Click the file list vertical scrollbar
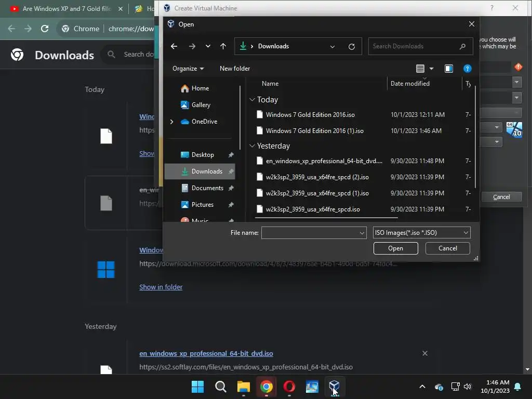Image resolution: width=532 pixels, height=399 pixels. pyautogui.click(x=475, y=137)
